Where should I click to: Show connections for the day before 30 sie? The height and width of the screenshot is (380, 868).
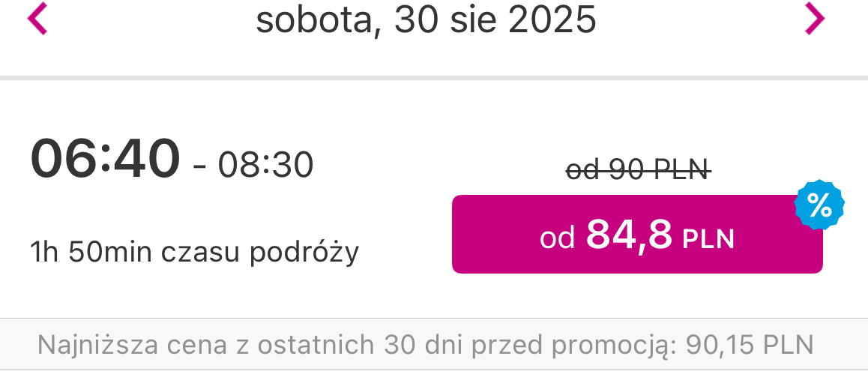tap(37, 18)
